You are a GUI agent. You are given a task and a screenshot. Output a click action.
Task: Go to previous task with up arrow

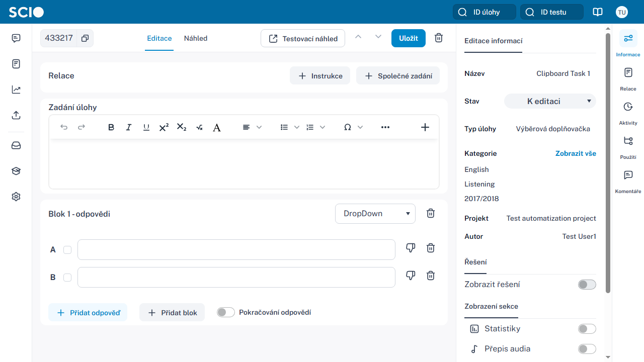(x=358, y=37)
